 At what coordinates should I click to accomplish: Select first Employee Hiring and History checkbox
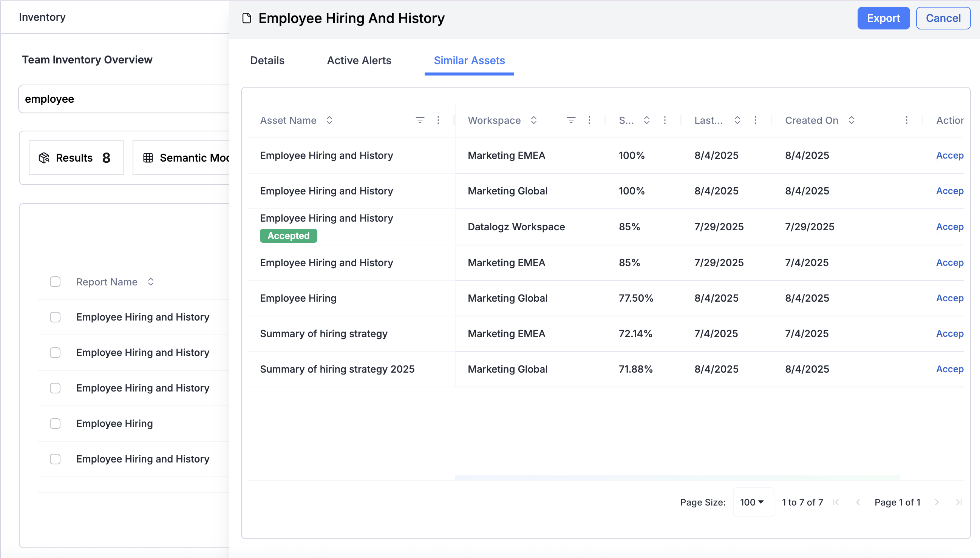55,318
